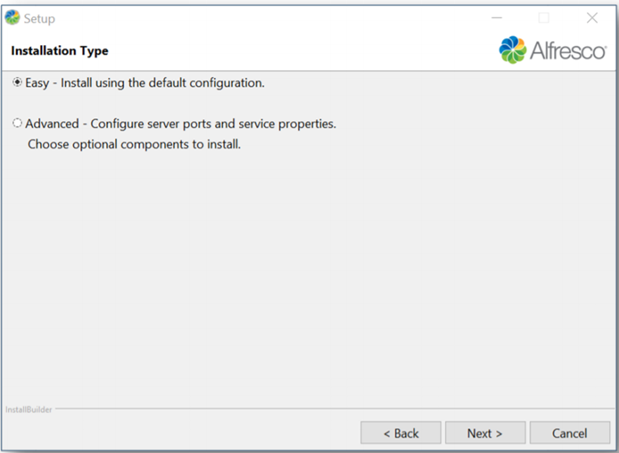The height and width of the screenshot is (453, 619).
Task: Proceed by pressing Next
Action: point(484,433)
